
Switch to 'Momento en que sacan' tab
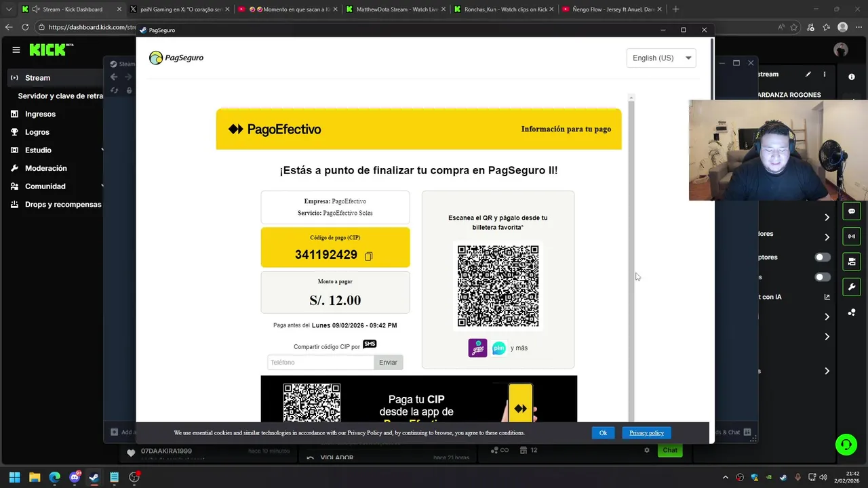pyautogui.click(x=288, y=9)
